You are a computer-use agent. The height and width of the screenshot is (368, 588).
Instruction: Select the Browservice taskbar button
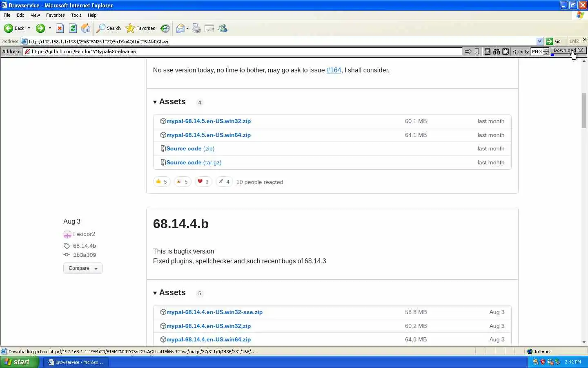[76, 362]
